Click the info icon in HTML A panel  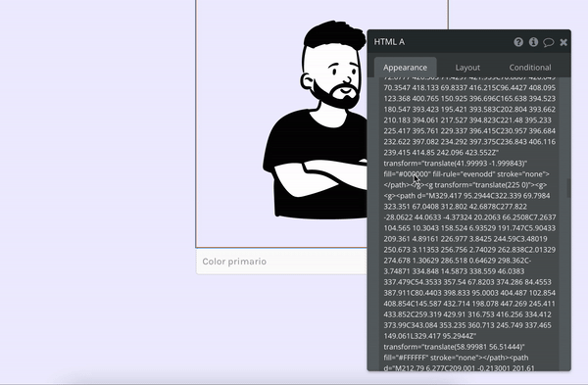coord(533,42)
